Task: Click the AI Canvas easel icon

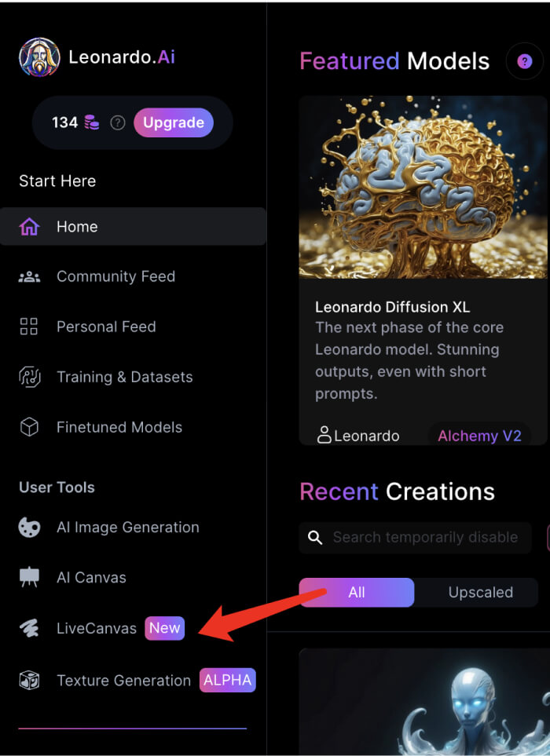Action: [x=29, y=578]
